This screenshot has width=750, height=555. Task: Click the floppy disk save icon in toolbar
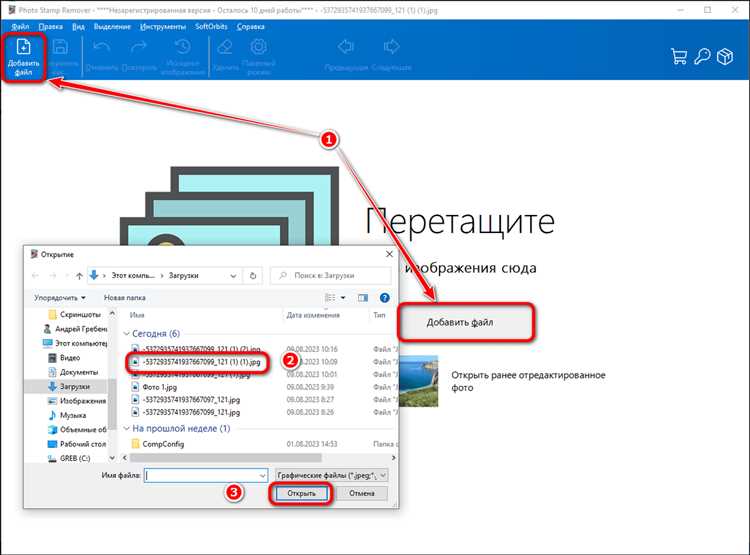click(61, 47)
